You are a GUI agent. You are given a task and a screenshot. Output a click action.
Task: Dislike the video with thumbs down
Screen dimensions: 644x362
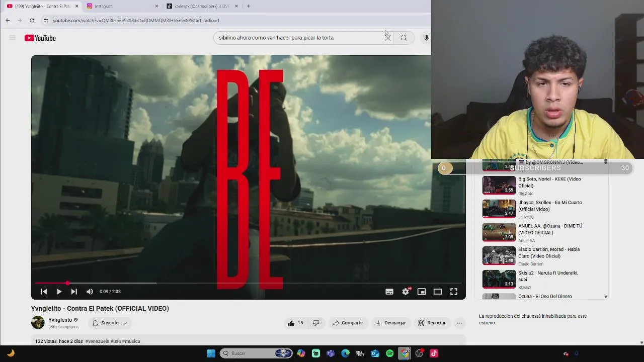click(316, 323)
